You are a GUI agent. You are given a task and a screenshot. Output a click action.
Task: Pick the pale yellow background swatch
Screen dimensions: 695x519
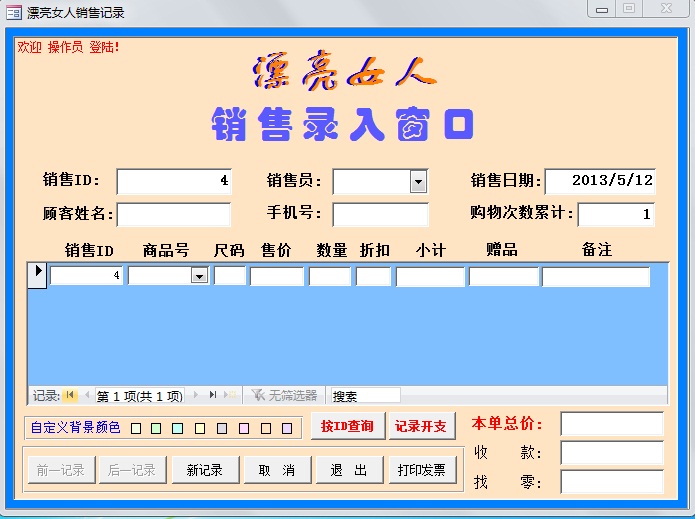200,428
